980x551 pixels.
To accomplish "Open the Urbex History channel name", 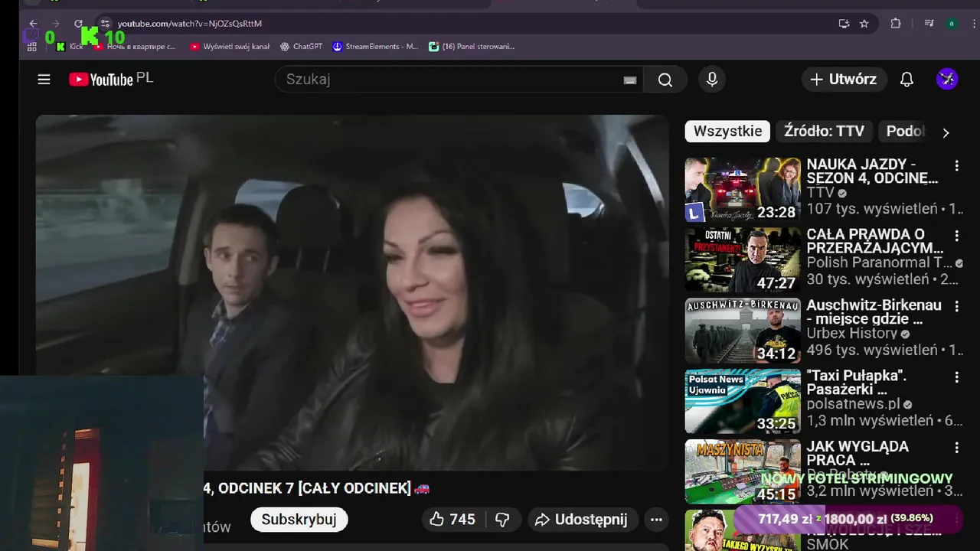I will tap(851, 334).
